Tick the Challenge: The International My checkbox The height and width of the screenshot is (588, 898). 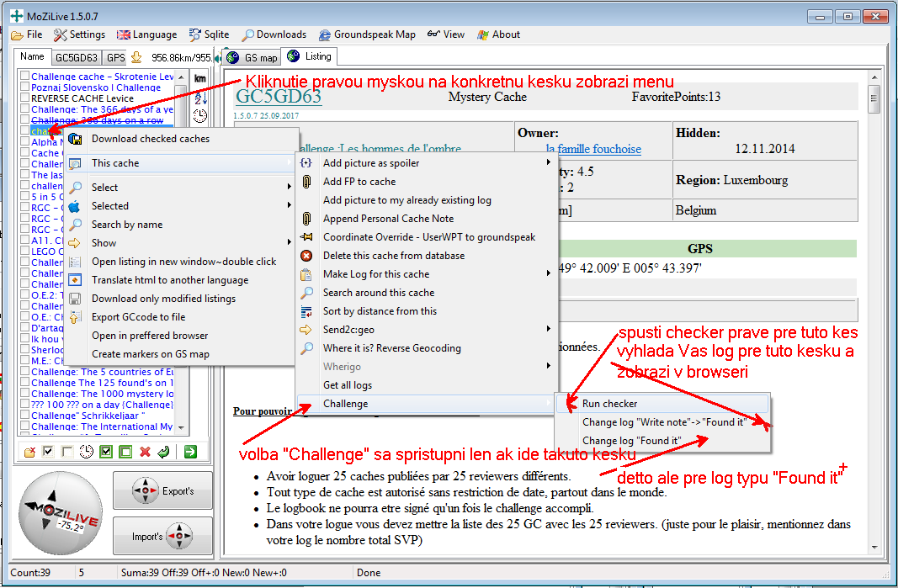24,426
